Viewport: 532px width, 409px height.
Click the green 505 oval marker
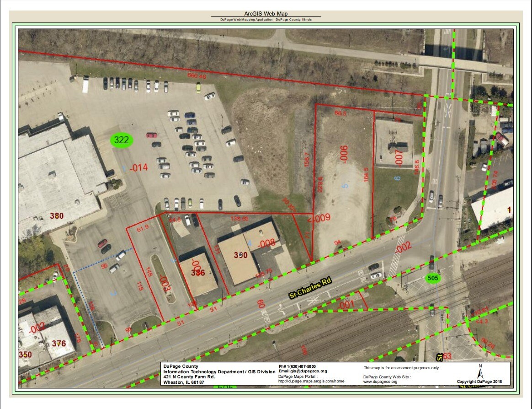(x=432, y=277)
